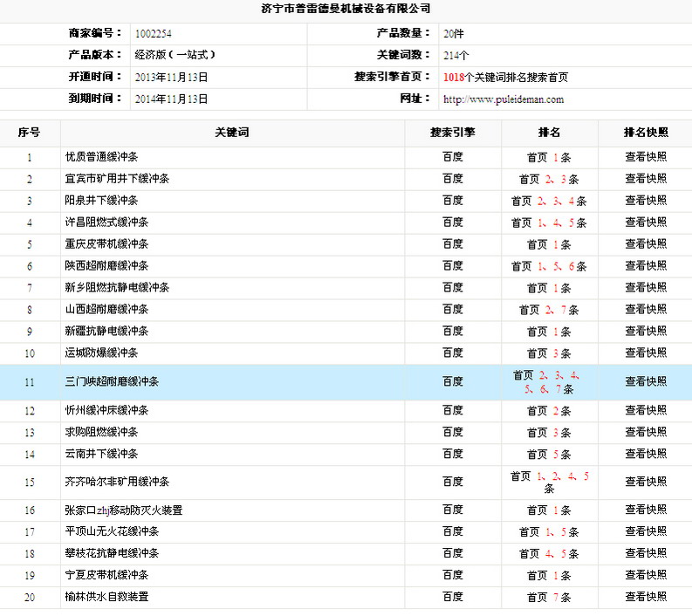This screenshot has height=616, width=692.
Task: Select keyword 张家口zhj移动防灭火装置
Action: point(124,510)
